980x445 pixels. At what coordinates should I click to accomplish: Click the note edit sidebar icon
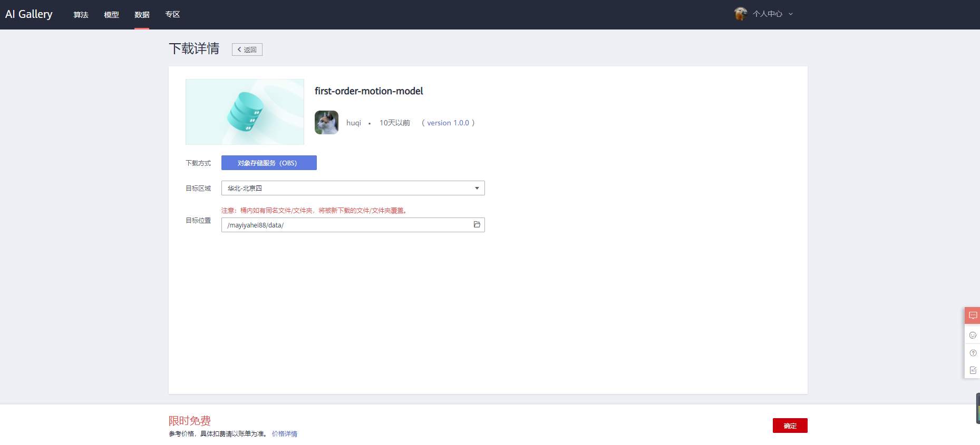(973, 370)
